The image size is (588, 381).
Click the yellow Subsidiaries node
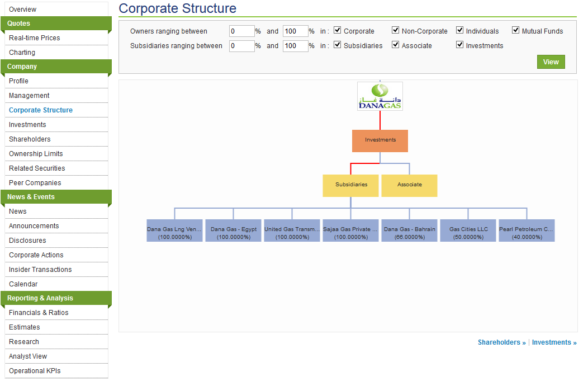pos(350,185)
